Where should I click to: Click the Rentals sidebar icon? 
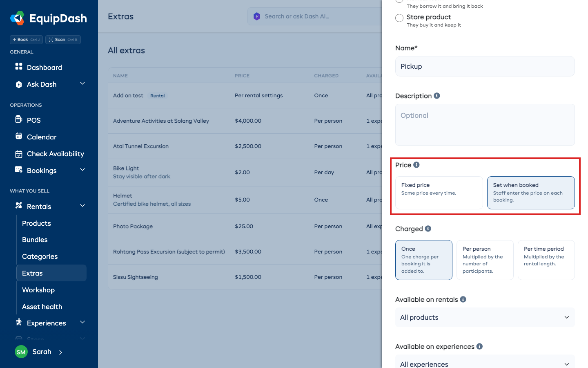pyautogui.click(x=19, y=206)
